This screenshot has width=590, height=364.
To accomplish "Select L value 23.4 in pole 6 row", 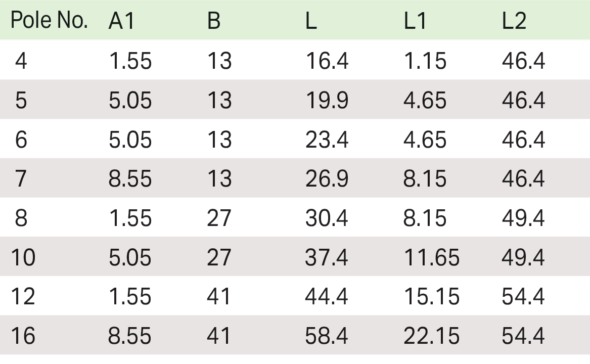I will [x=327, y=140].
